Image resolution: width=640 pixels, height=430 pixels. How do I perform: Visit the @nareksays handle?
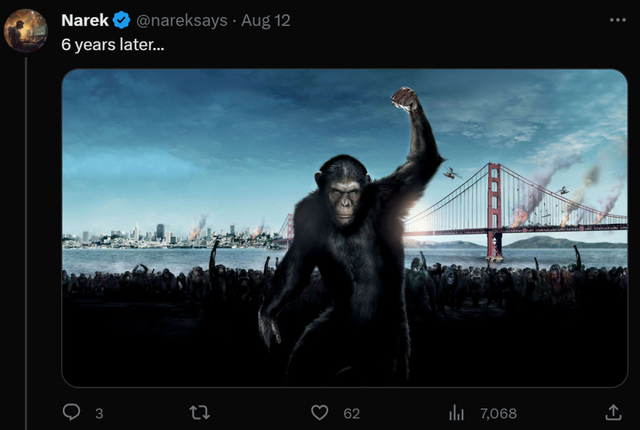[181, 20]
